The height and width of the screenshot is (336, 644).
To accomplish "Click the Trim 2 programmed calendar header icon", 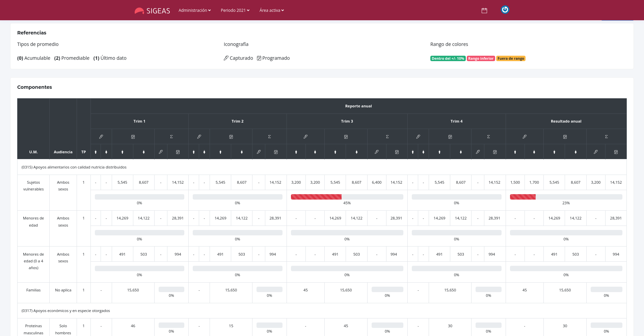I will coord(231,137).
